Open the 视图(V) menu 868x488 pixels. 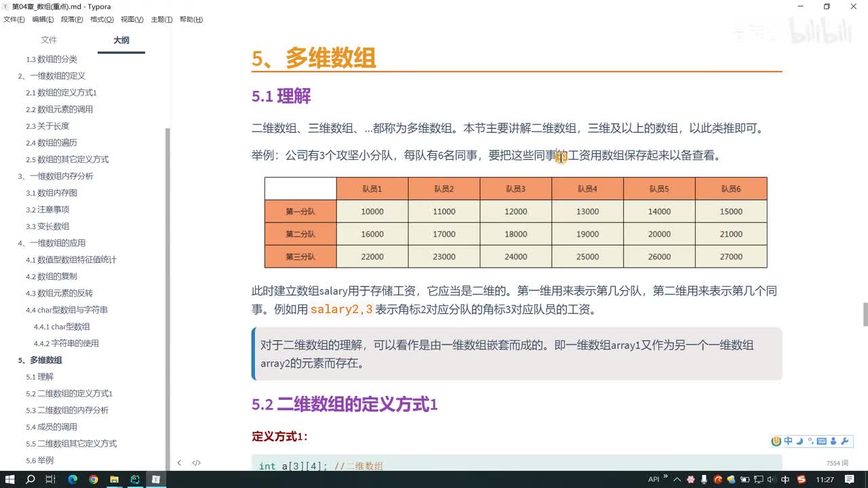pyautogui.click(x=132, y=20)
